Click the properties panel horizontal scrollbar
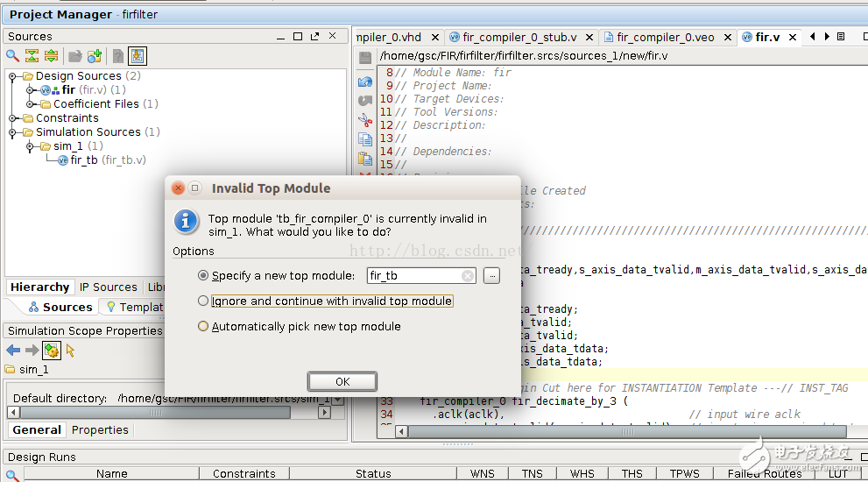This screenshot has height=482, width=868. tap(166, 413)
